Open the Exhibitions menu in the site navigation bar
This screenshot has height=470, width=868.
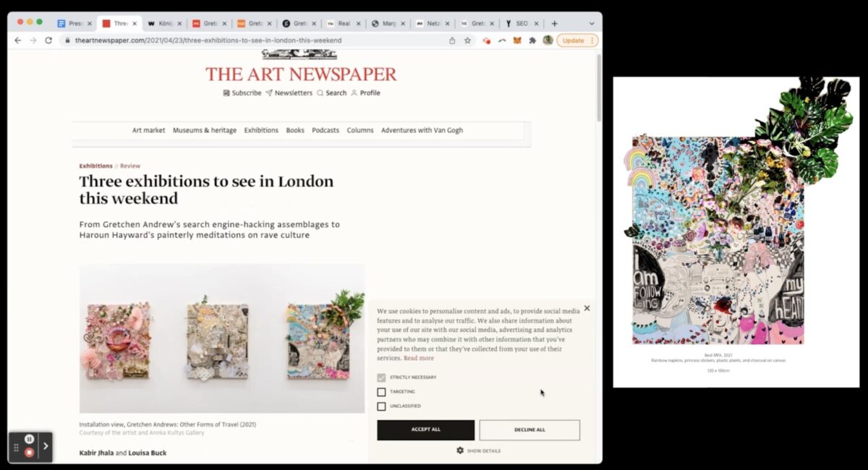tap(261, 130)
